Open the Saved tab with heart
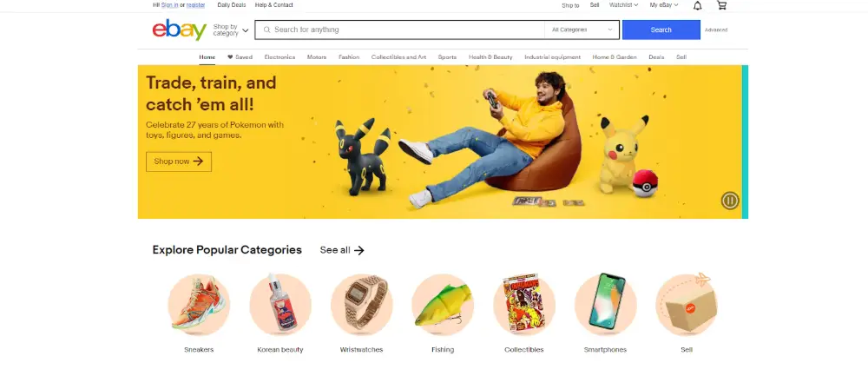The width and height of the screenshot is (868, 376). click(x=240, y=57)
